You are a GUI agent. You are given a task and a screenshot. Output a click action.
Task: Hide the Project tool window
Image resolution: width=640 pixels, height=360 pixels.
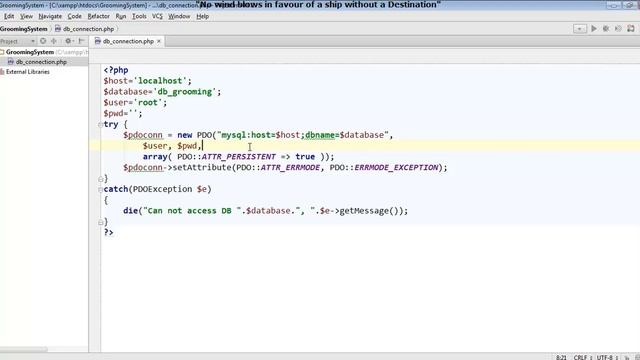82,41
